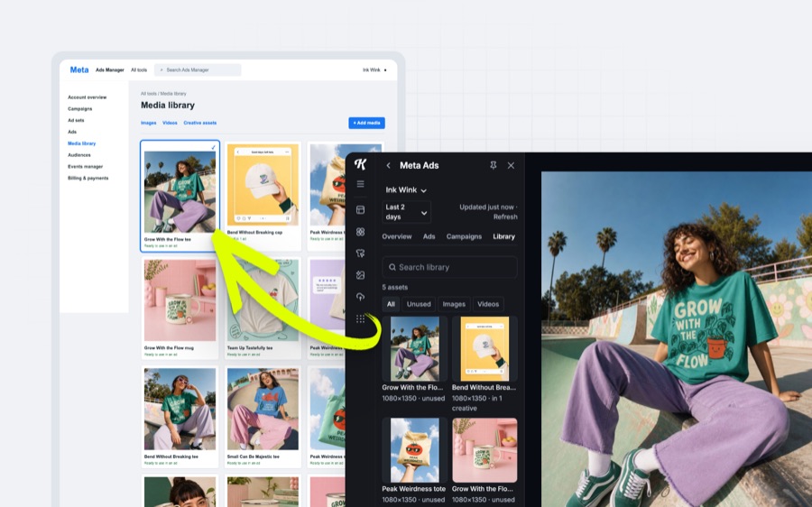Open the T-shirt mockup icon in sidebar

[x=360, y=253]
